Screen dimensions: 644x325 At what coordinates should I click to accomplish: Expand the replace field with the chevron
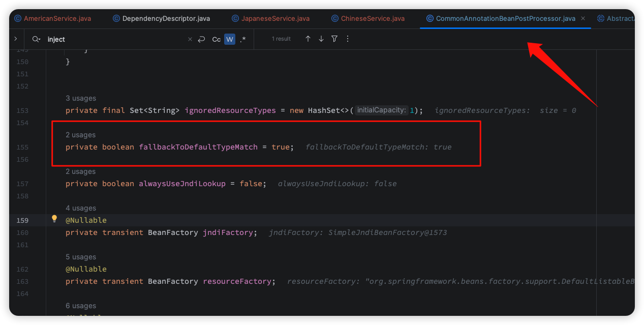[x=16, y=39]
